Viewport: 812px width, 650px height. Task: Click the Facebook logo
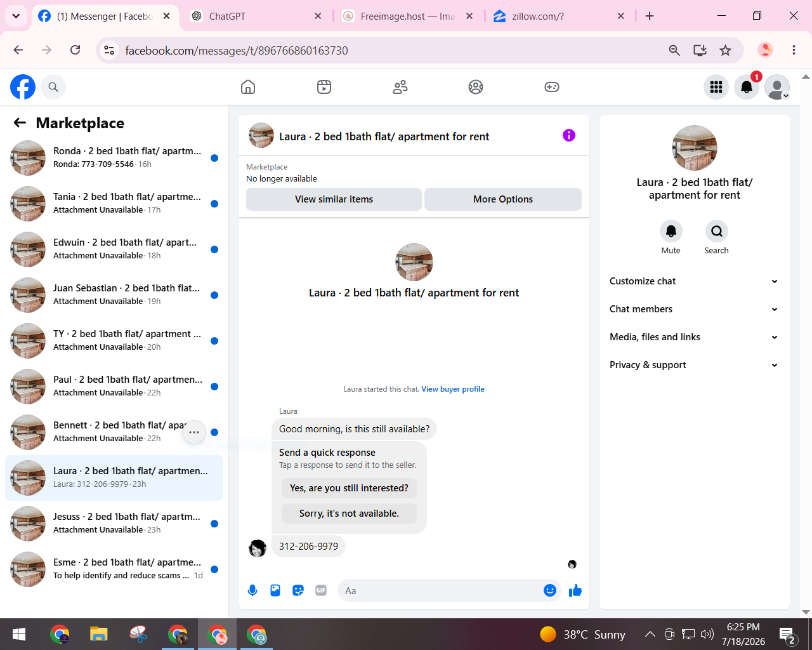coord(23,87)
